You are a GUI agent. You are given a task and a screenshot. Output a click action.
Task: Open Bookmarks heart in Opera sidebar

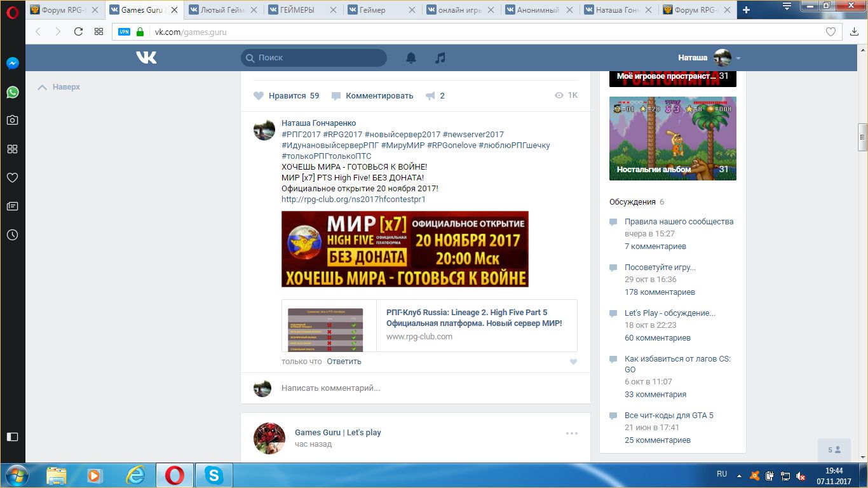point(12,178)
